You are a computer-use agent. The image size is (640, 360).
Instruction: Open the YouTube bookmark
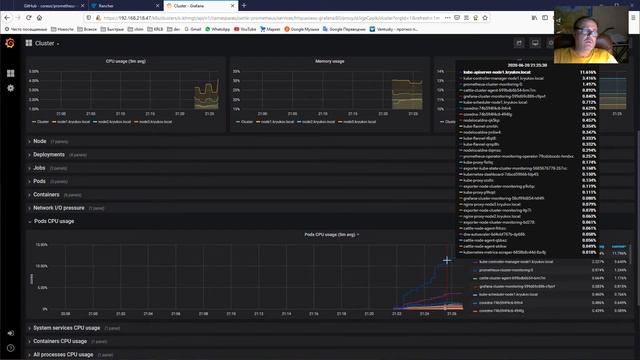click(245, 29)
